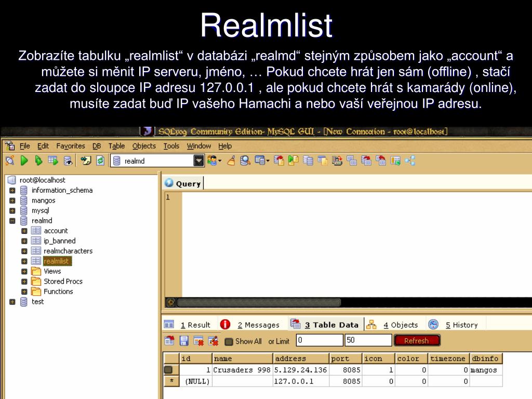Click the Functions folder icon
The width and height of the screenshot is (532, 399).
tap(36, 291)
